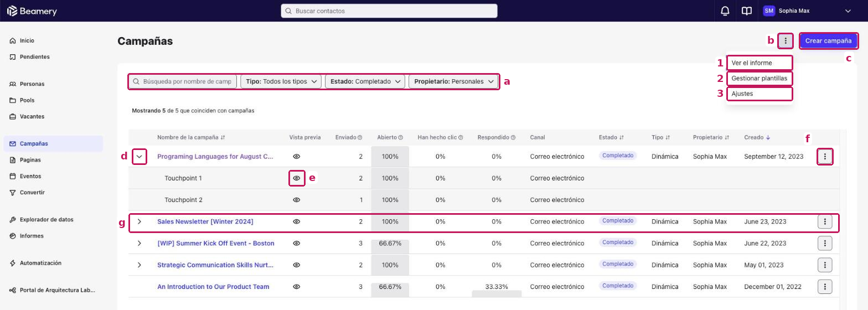Viewport: 868px width, 310px height.
Task: Preview Touchpoint 2 with eye icon
Action: [297, 200]
